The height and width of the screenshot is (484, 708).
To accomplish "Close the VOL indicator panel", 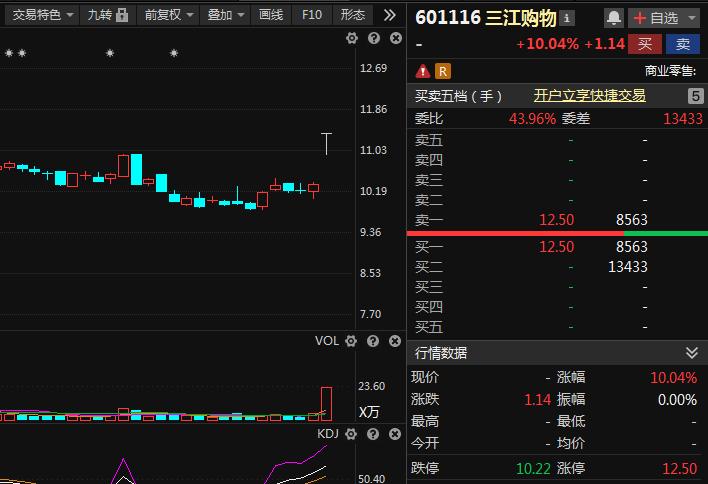I will pyautogui.click(x=395, y=341).
